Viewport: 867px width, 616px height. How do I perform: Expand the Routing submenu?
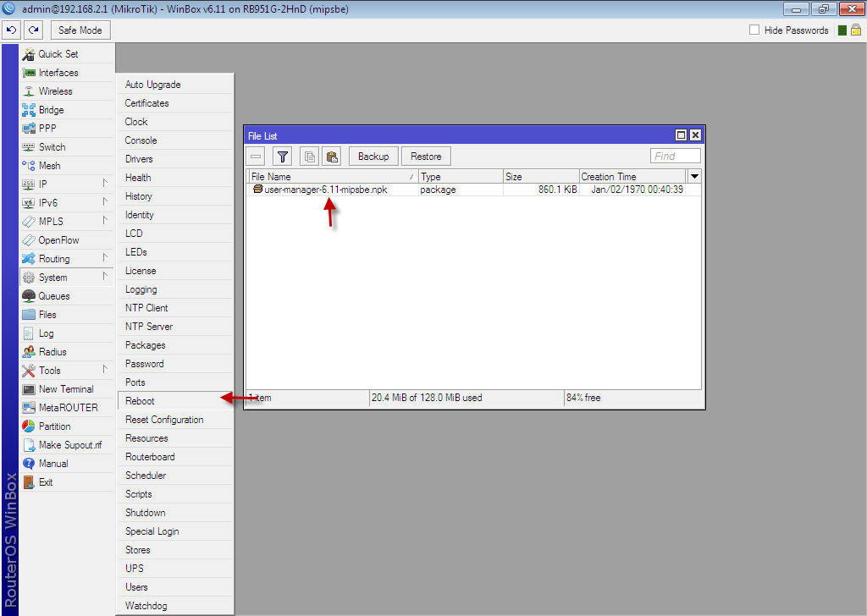67,259
